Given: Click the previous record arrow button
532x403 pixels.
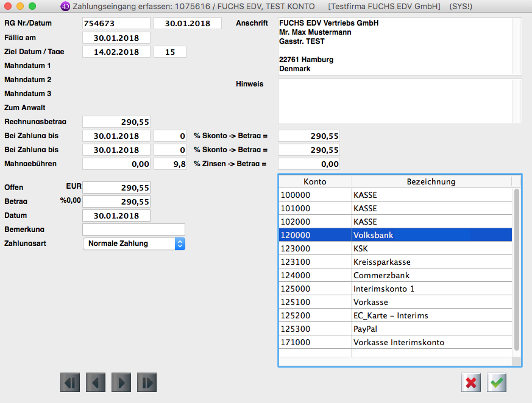Looking at the screenshot, I should point(96,382).
